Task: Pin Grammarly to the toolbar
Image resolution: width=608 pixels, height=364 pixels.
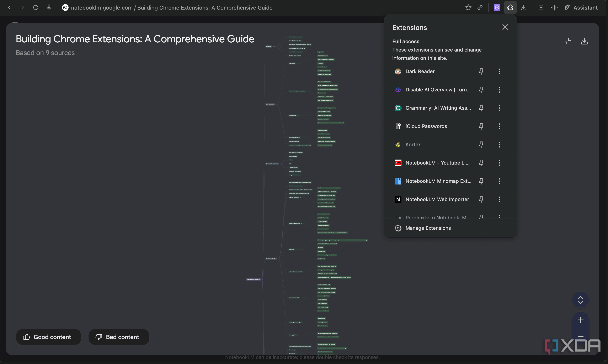Action: 481,108
